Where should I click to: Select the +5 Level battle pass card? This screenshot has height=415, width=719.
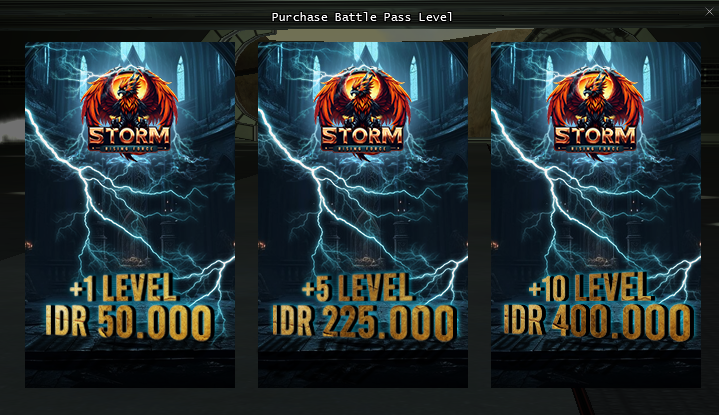click(x=363, y=215)
